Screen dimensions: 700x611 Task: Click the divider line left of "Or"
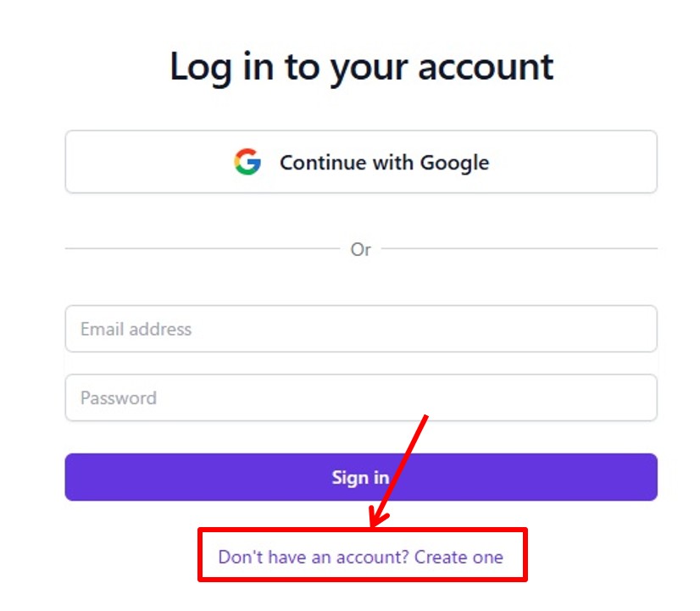202,248
